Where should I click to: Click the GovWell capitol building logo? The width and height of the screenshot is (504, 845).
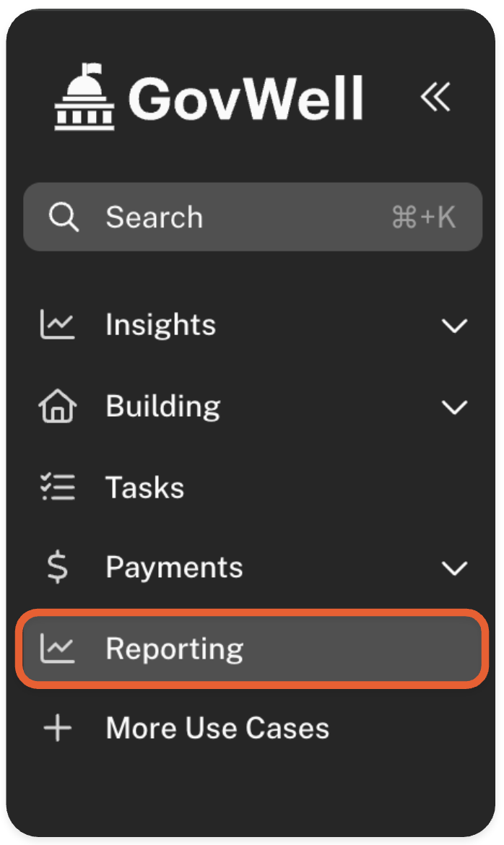point(85,96)
